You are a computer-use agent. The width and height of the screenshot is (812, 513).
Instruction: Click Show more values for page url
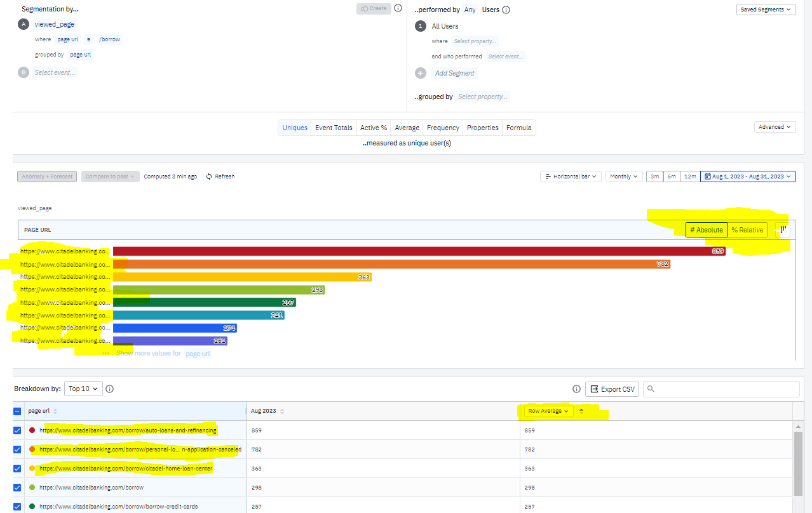click(x=163, y=353)
